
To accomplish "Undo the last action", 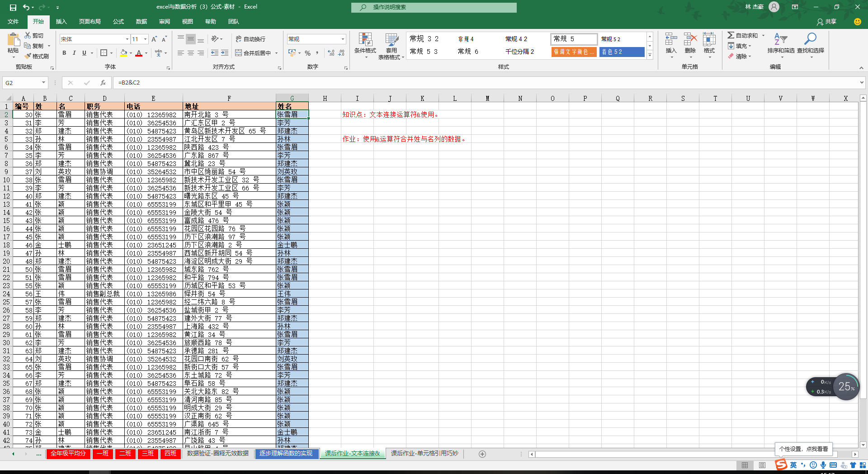I will [27, 7].
